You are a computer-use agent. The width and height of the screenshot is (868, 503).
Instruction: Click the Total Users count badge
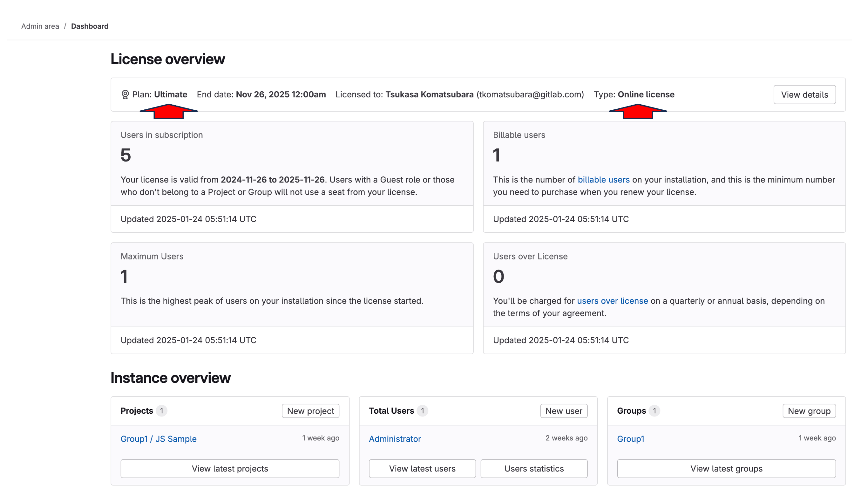tap(423, 410)
